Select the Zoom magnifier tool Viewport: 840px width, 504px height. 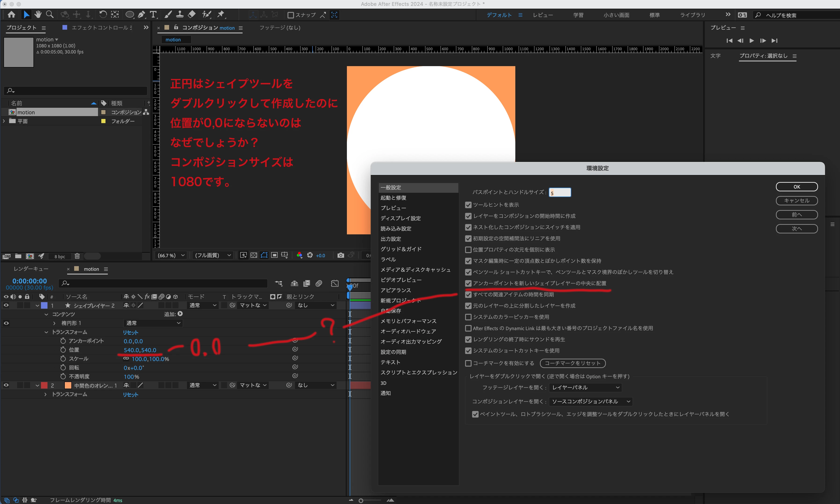[x=50, y=15]
